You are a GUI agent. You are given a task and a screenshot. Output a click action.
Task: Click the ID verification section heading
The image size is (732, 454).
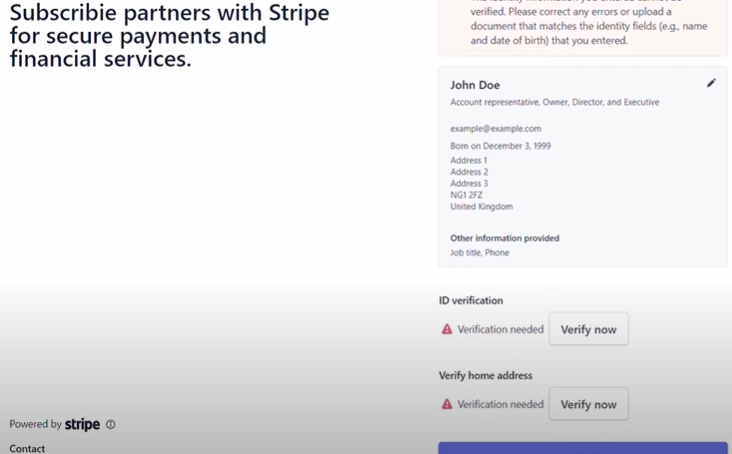click(471, 300)
